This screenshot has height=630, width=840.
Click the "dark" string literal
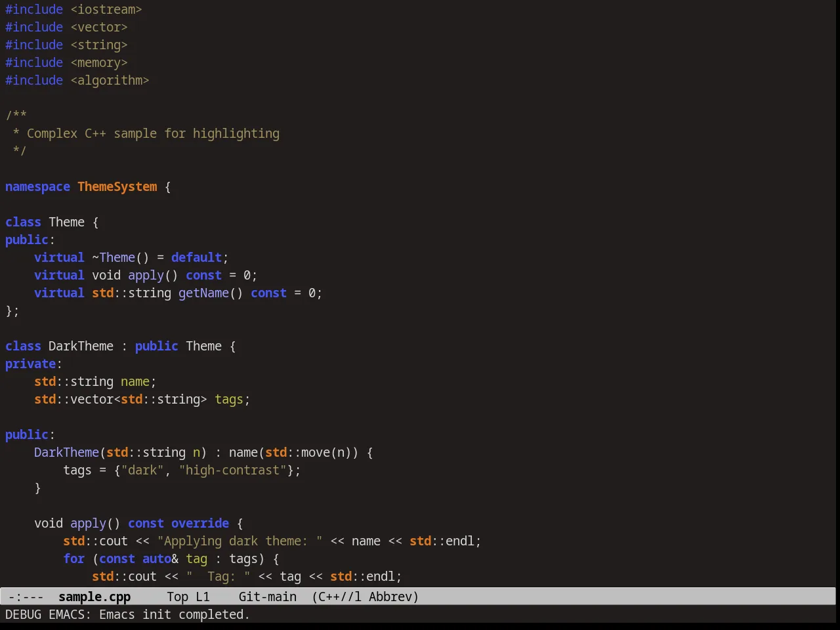pos(142,470)
